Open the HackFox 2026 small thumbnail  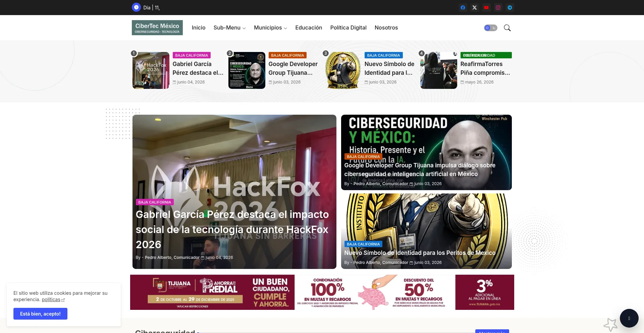coord(151,70)
